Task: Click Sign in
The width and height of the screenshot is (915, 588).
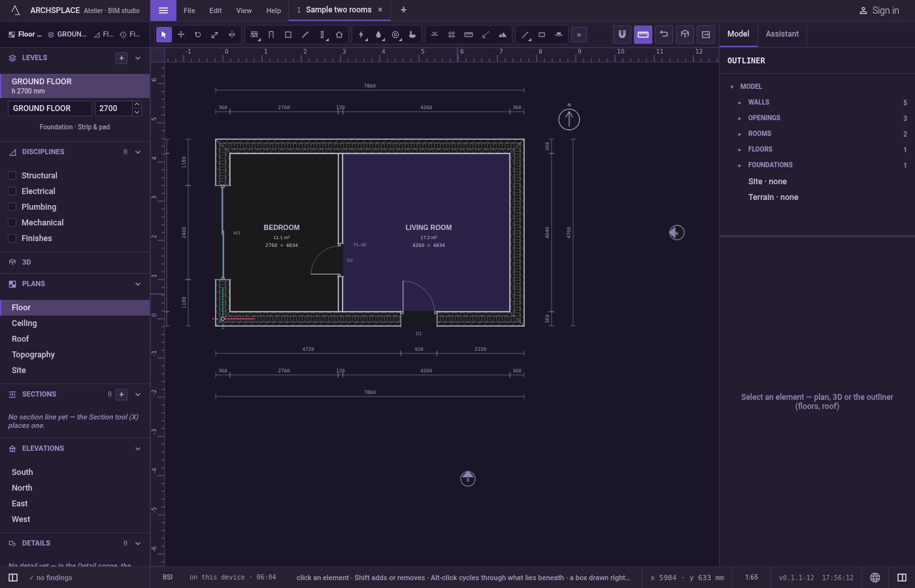Action: pos(879,10)
